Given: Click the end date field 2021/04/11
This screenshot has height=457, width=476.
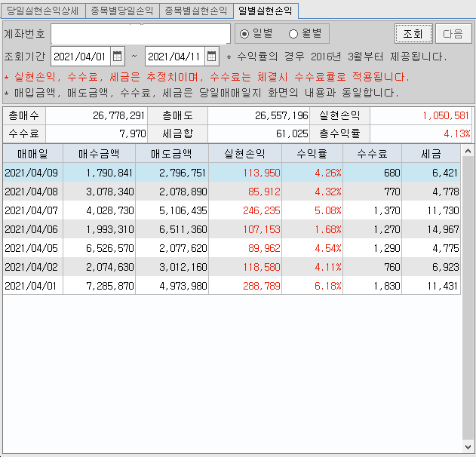Looking at the screenshot, I should [175, 57].
